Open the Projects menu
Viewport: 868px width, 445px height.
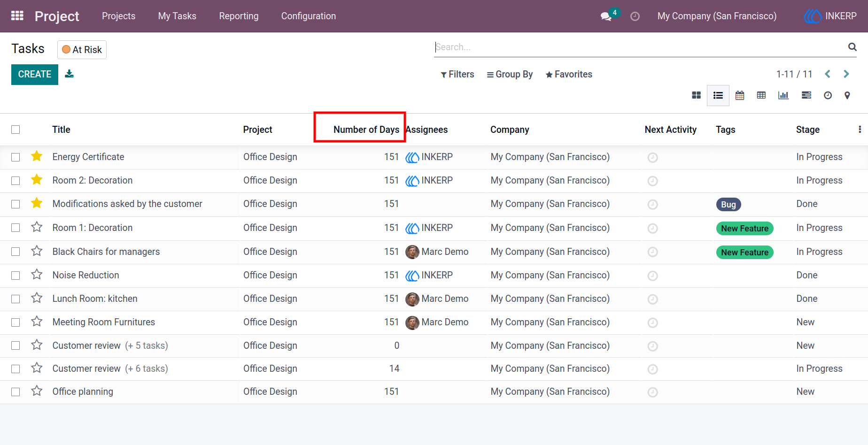click(x=118, y=16)
